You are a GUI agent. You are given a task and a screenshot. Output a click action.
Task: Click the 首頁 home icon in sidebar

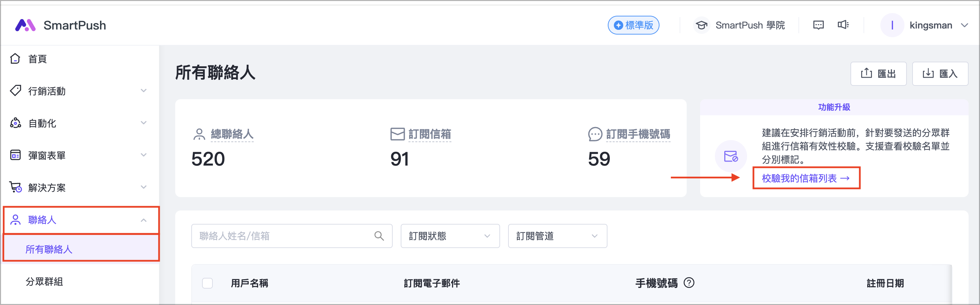(x=15, y=59)
